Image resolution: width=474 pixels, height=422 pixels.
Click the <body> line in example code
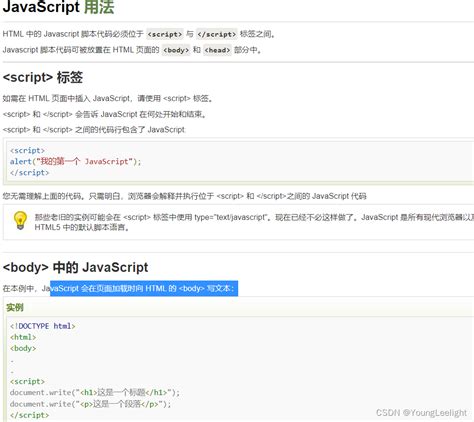23,348
